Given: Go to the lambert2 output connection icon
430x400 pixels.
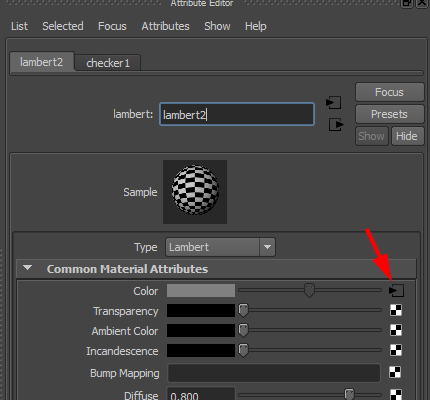Looking at the screenshot, I should coord(336,125).
